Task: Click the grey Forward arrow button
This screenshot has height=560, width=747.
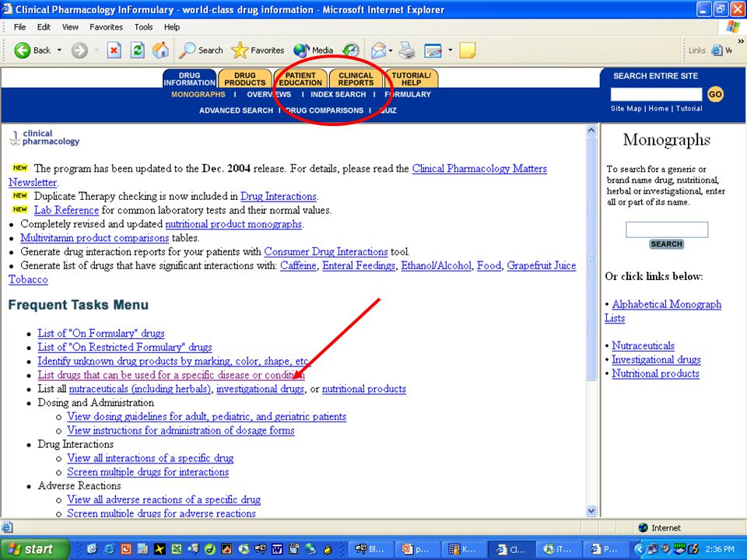Action: 79,50
